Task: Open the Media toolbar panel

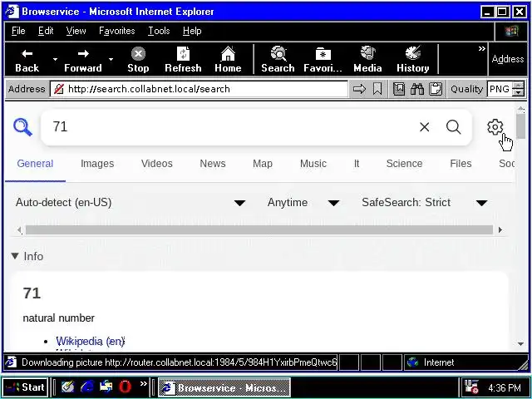Action: (x=367, y=59)
